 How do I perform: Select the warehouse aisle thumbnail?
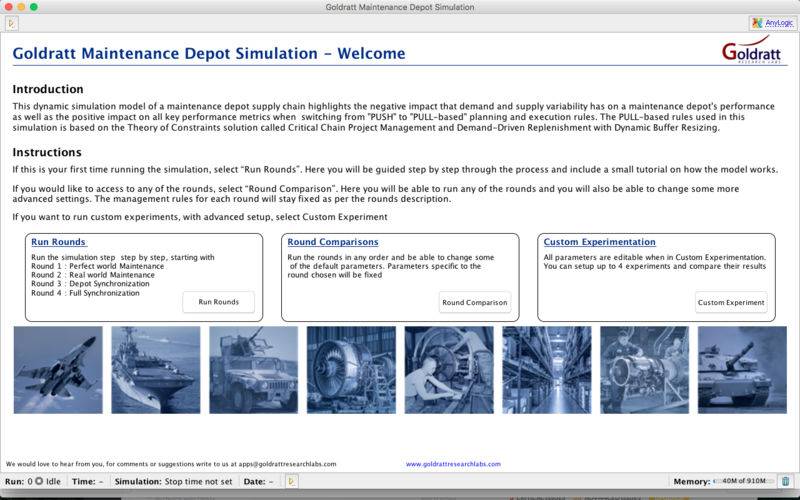click(x=547, y=370)
